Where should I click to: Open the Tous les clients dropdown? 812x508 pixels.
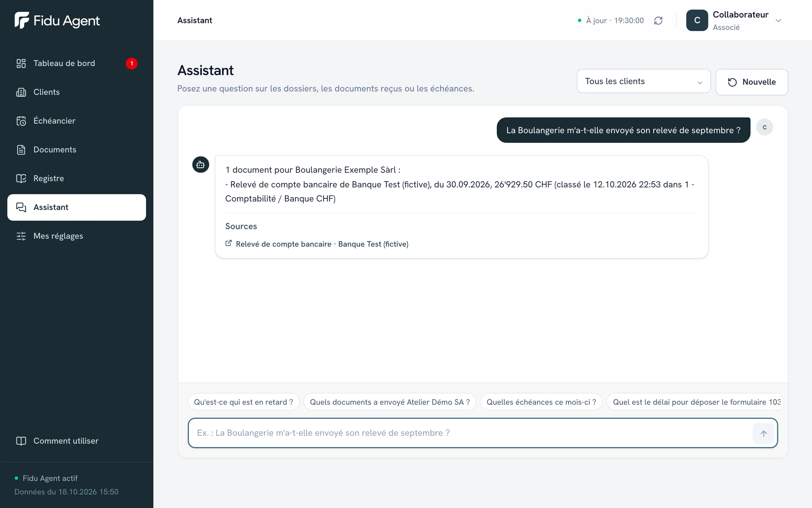click(644, 81)
